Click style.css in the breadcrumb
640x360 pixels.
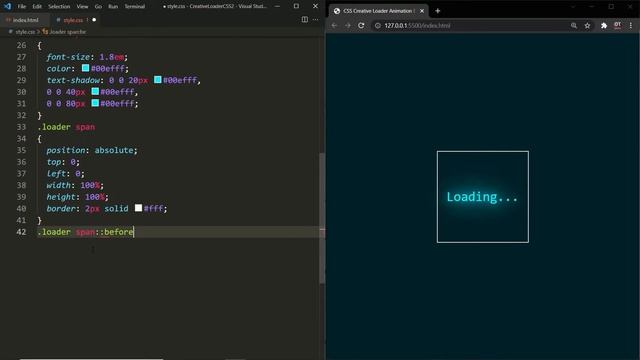(x=24, y=31)
